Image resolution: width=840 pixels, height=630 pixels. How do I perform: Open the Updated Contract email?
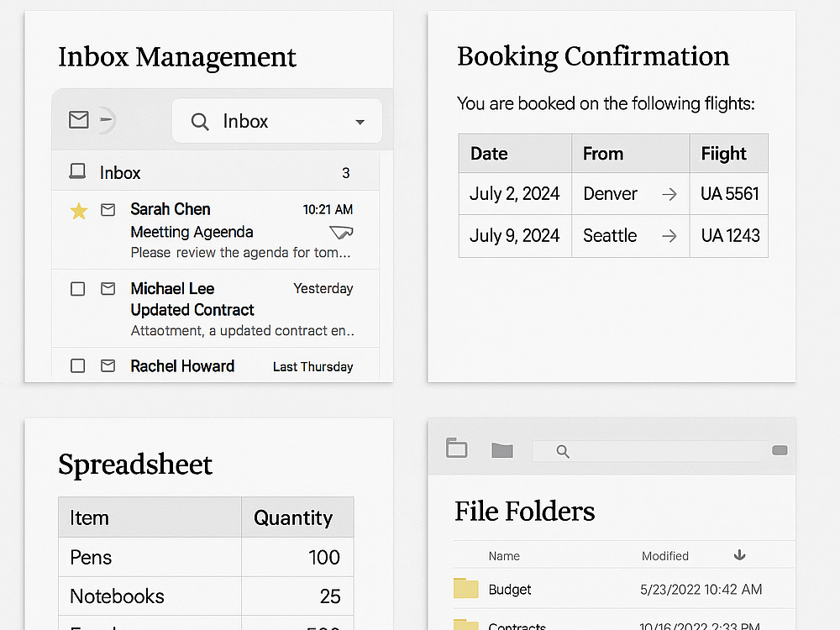215,308
